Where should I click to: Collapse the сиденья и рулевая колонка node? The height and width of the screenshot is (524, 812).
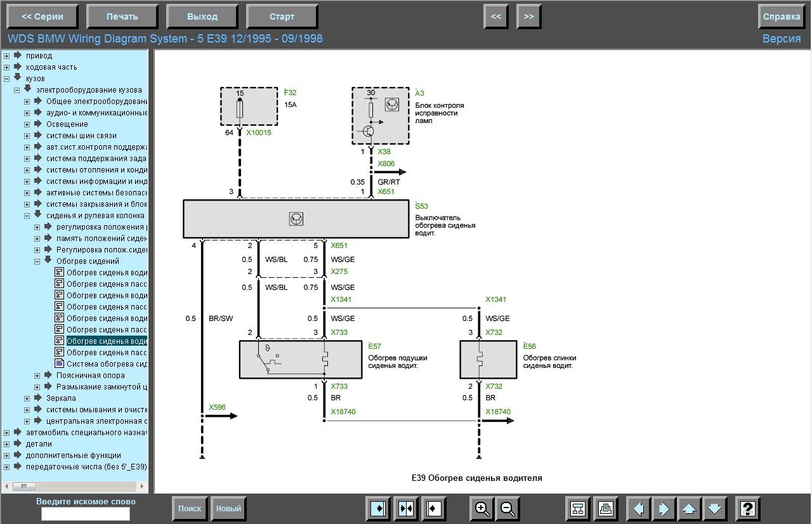[x=27, y=216]
